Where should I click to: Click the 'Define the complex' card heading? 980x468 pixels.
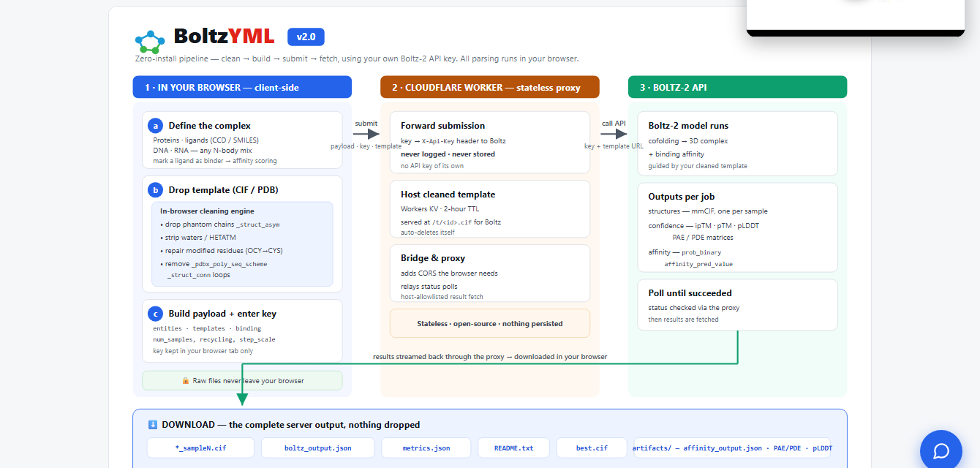pyautogui.click(x=209, y=125)
